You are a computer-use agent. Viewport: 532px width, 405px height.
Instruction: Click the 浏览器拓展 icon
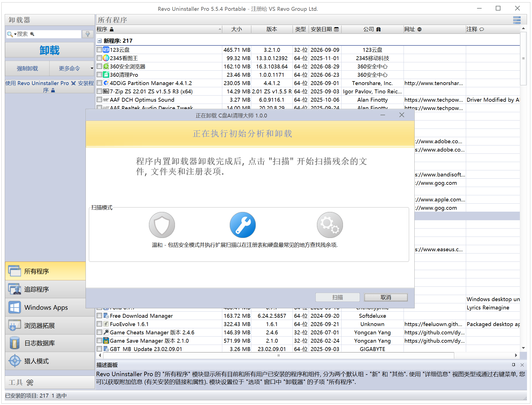coord(15,325)
